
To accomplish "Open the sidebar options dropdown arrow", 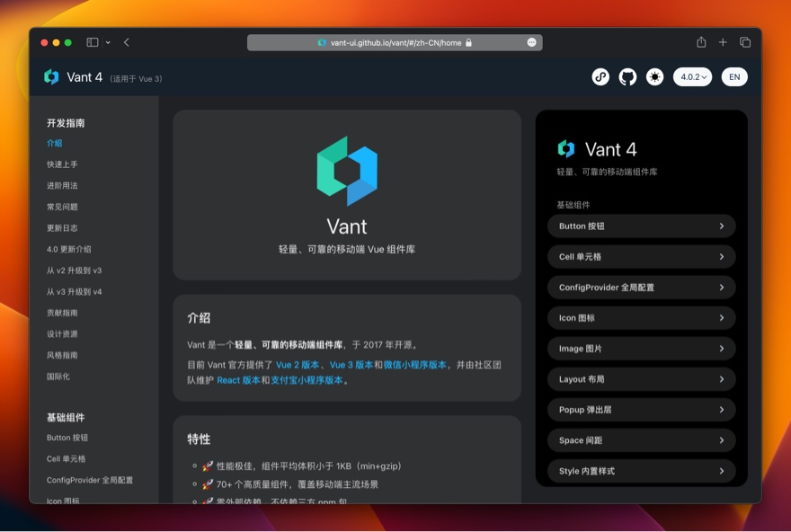I will 108,43.
